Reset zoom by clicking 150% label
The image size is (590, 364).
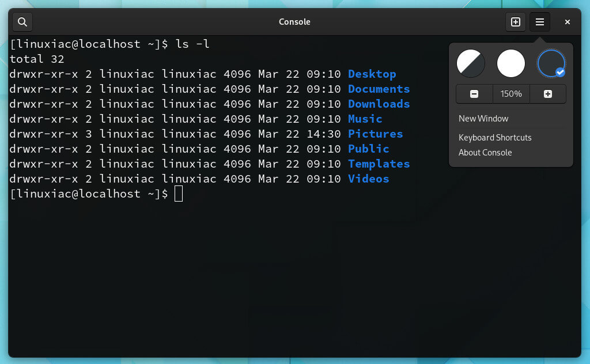point(511,94)
